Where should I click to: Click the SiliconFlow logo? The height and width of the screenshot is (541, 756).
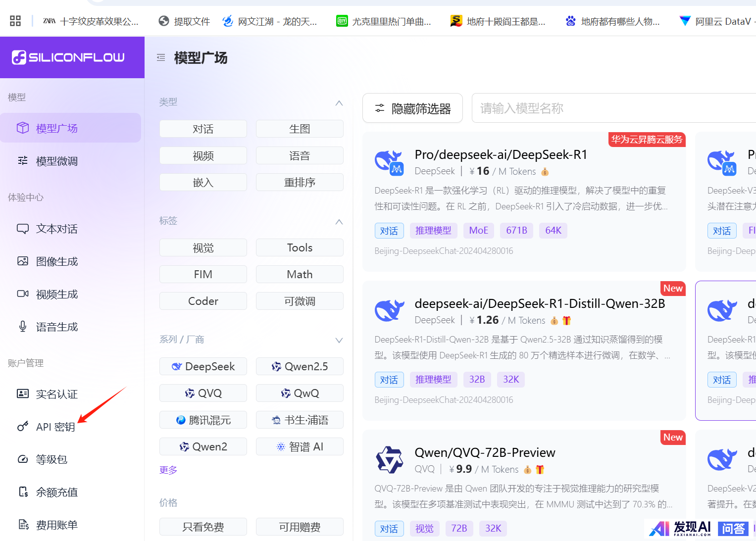68,57
